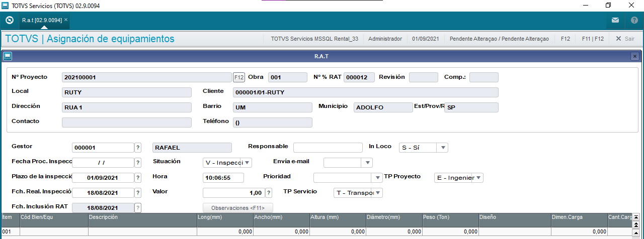644x239 pixels.
Task: Click the TOTVS round logo icon
Action: tap(9, 20)
